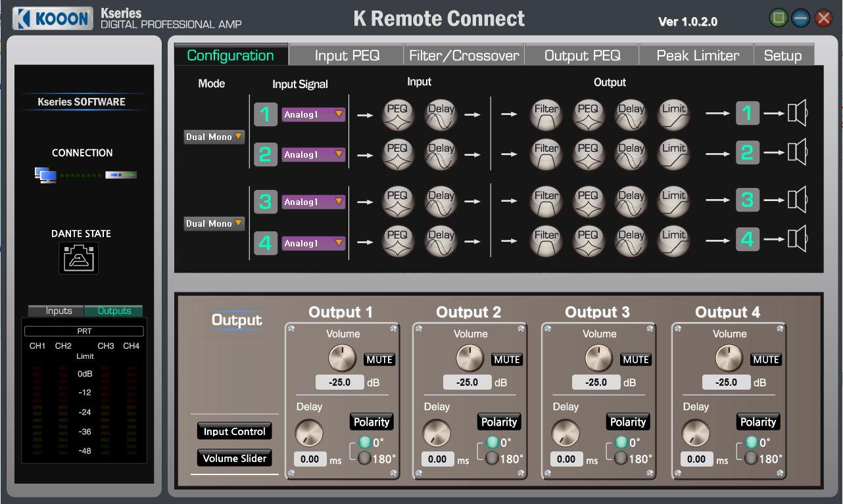The image size is (843, 504).
Task: Click the Input Control button
Action: coord(234,432)
